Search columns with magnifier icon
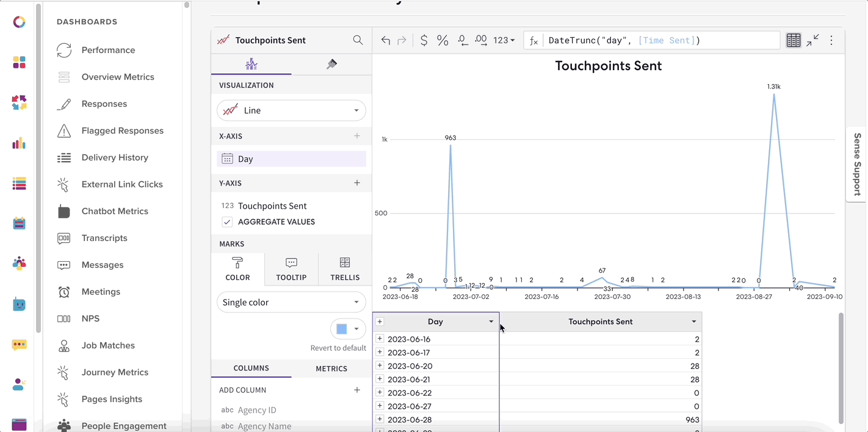Image resolution: width=868 pixels, height=432 pixels. pos(358,40)
